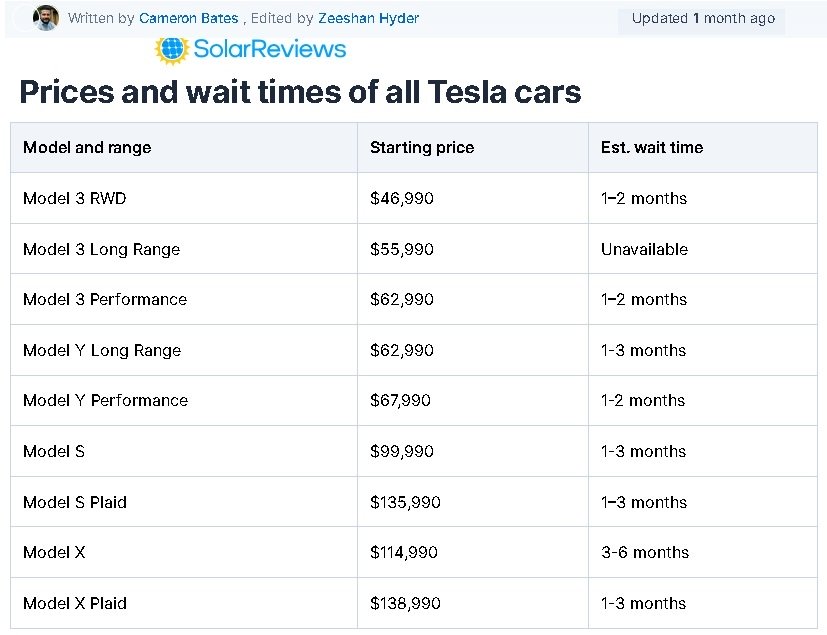Image resolution: width=827 pixels, height=635 pixels.
Task: Select the Model S Plaid row
Action: click(414, 502)
